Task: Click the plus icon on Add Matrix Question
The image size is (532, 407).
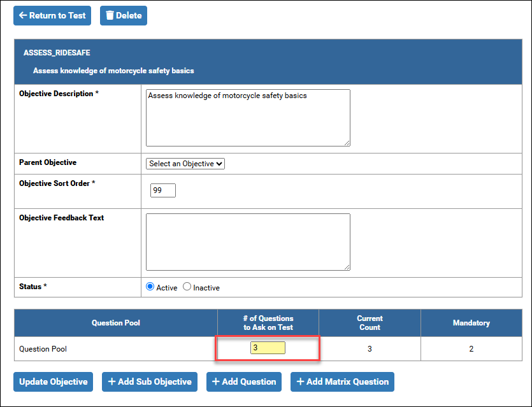Action: [x=300, y=382]
